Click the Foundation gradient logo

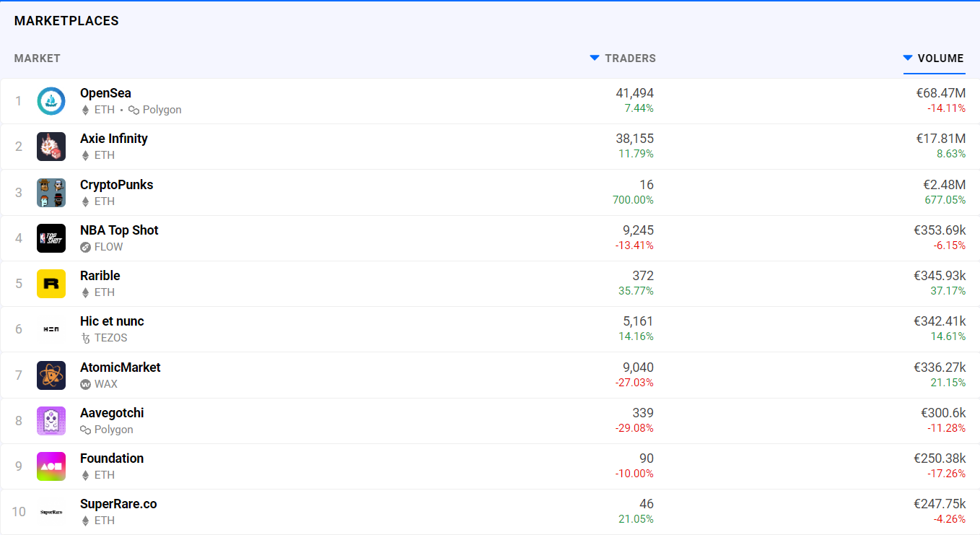point(51,466)
